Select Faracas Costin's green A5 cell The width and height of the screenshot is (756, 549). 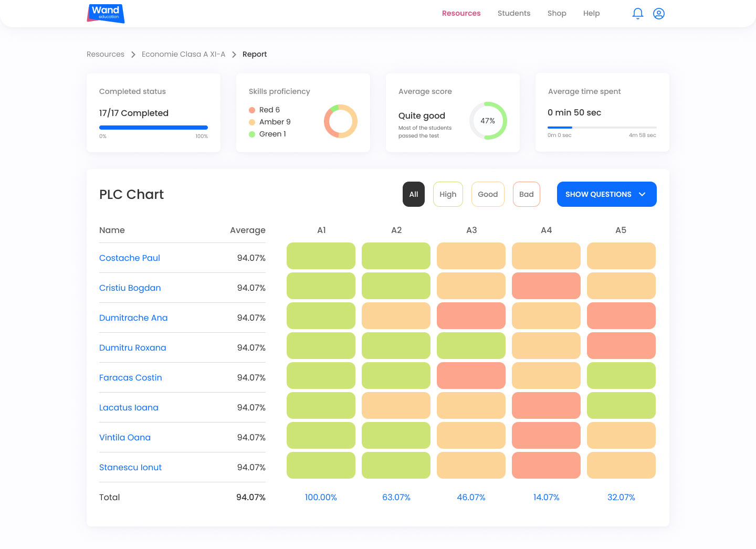click(x=621, y=376)
